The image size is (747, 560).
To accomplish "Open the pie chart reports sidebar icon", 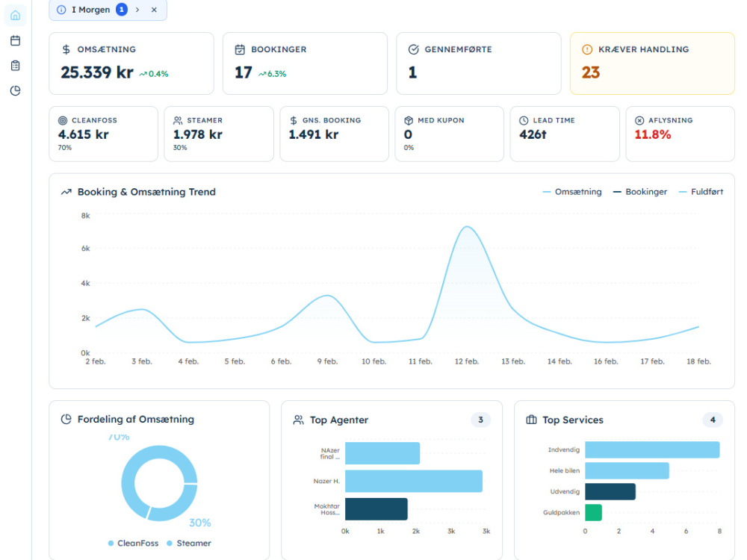I will pyautogui.click(x=15, y=90).
